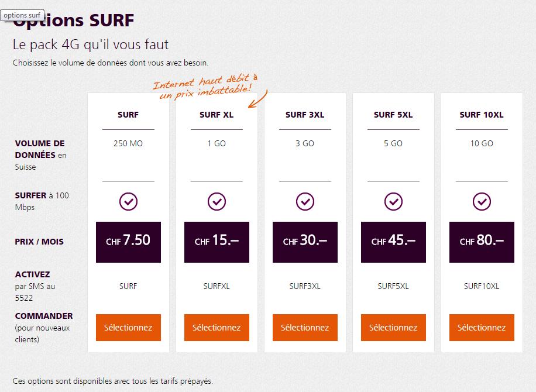The width and height of the screenshot is (536, 392).
Task: Click the checkmark icon under SURF plan
Action: 128,201
